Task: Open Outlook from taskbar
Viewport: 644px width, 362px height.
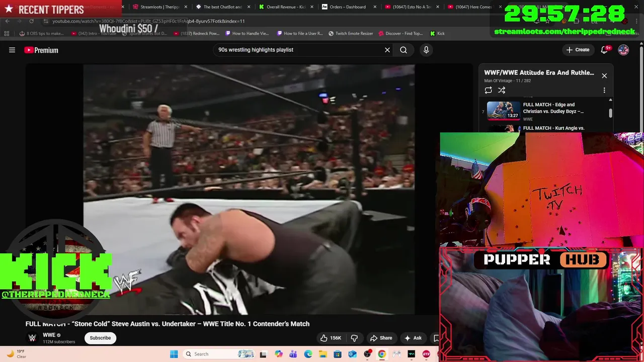Action: (x=352, y=354)
